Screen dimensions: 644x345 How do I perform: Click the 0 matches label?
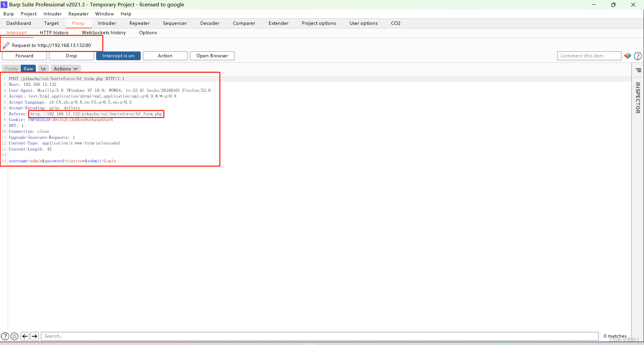pyautogui.click(x=615, y=336)
